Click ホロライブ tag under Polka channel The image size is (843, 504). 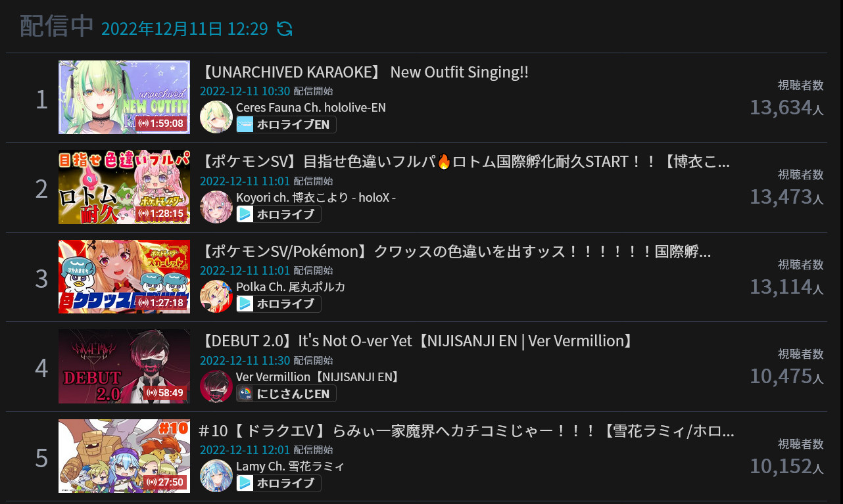[279, 304]
